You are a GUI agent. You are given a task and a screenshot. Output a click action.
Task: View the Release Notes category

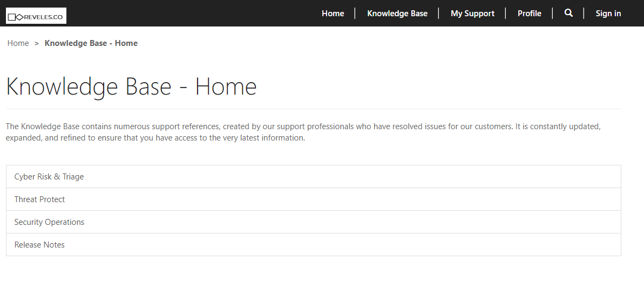pyautogui.click(x=39, y=245)
